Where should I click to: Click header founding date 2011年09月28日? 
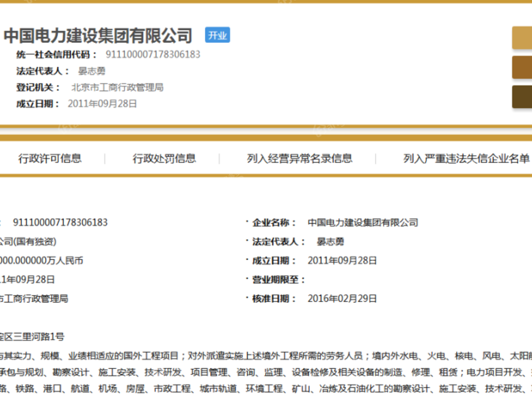point(102,104)
